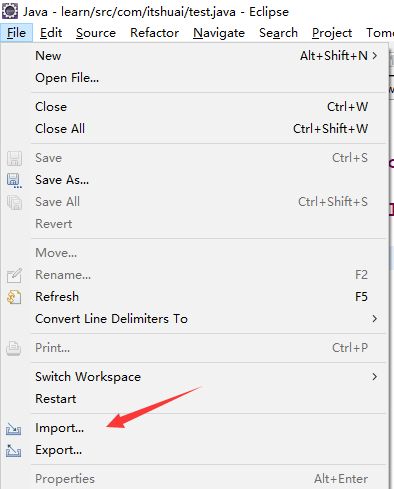Viewport: 394px width, 489px height.
Task: Click the greyed Save disk icon
Action: coord(14,158)
